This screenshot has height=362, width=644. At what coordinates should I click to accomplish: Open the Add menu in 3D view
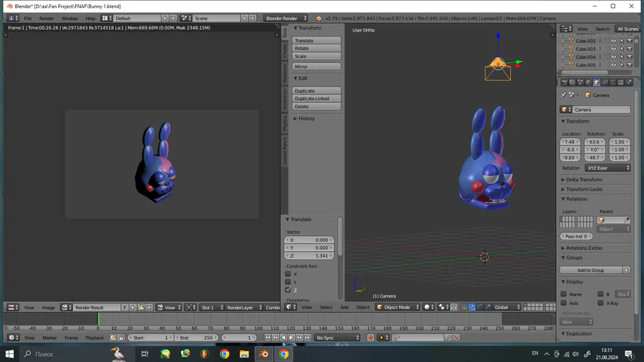[344, 307]
